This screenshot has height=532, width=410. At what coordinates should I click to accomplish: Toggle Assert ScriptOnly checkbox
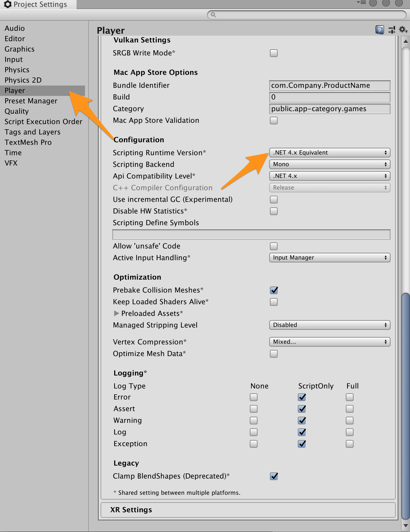(302, 409)
